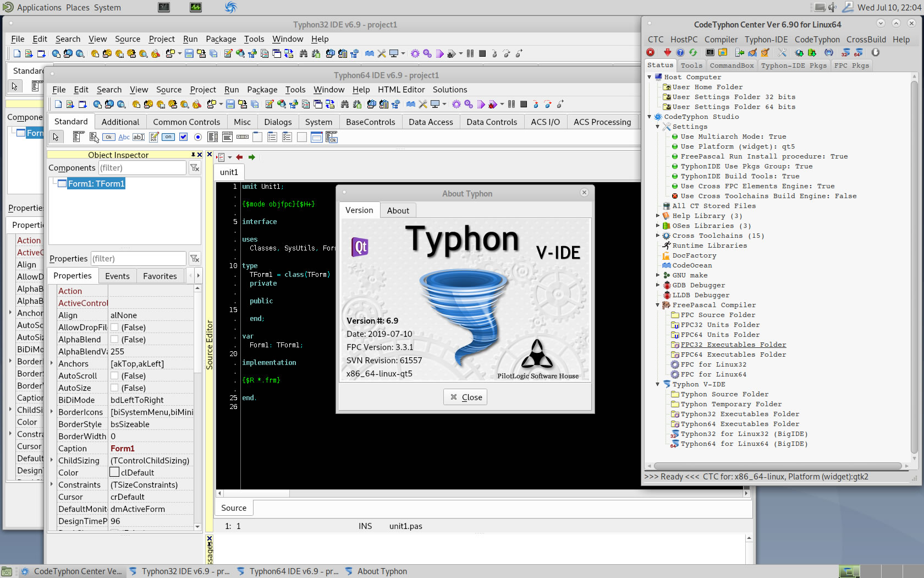This screenshot has height=578, width=924.
Task: Toggle AutoSize checkbox in Object Inspector
Action: 114,388
